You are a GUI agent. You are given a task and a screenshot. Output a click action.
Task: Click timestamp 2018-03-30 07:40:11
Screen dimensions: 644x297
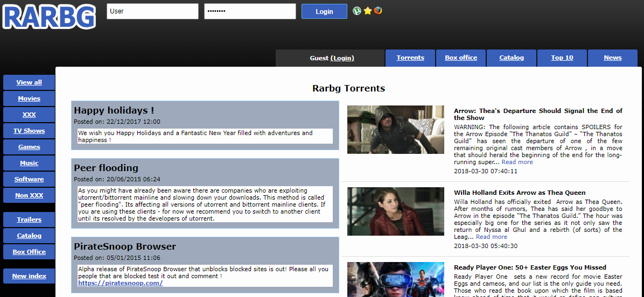(486, 171)
